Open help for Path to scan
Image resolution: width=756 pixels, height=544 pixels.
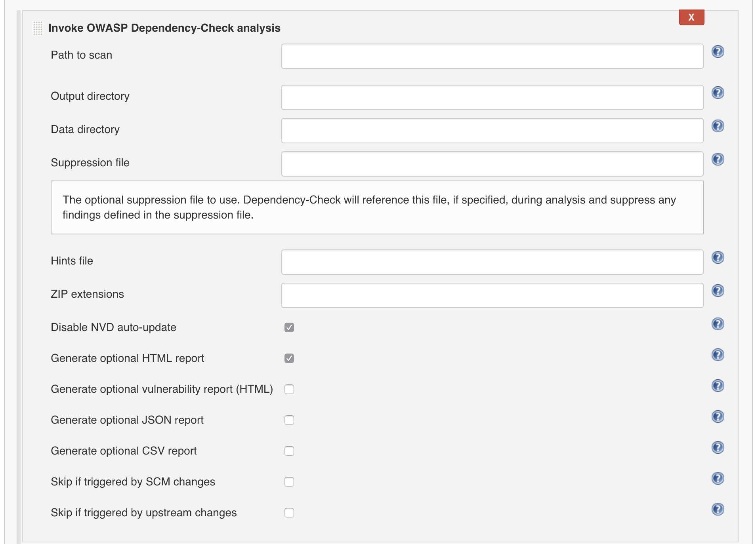(x=718, y=52)
